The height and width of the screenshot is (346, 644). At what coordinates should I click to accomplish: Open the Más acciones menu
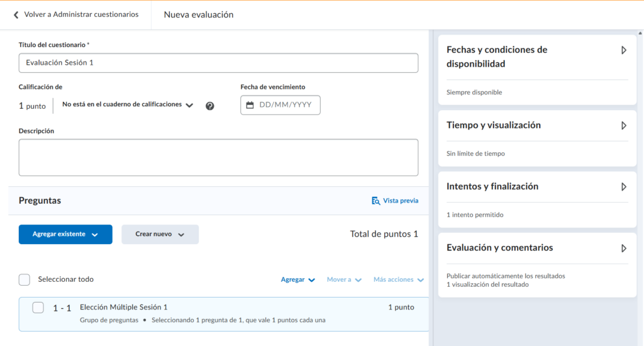click(x=398, y=279)
